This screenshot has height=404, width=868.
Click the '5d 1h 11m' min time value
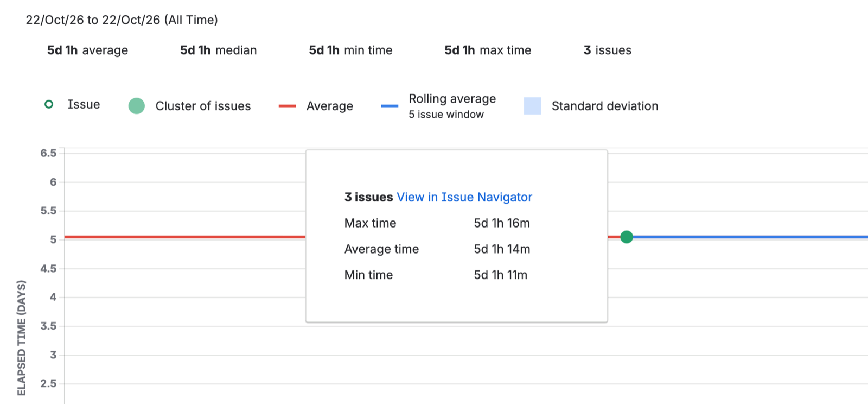point(501,275)
